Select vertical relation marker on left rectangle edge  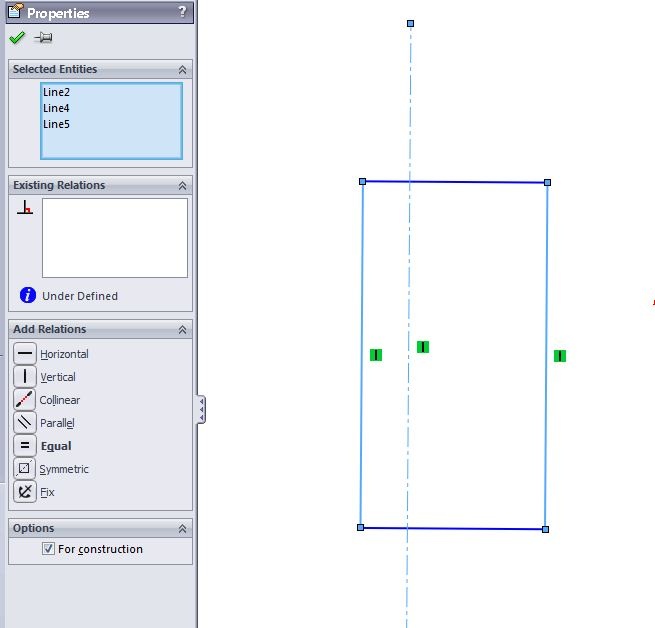(x=376, y=355)
